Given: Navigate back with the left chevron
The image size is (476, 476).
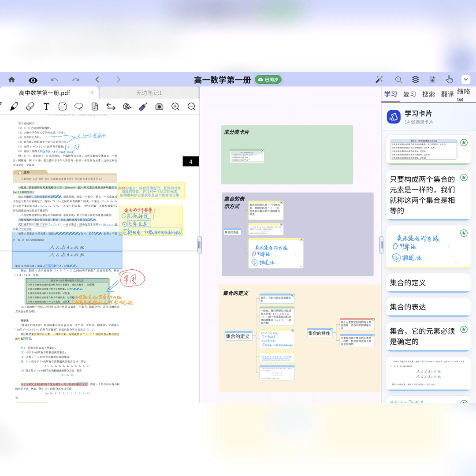Looking at the screenshot, I should click(x=97, y=79).
